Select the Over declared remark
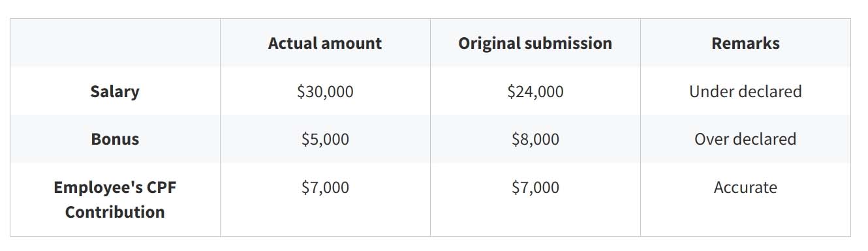Screen dimensions: 868x251 coord(745,139)
